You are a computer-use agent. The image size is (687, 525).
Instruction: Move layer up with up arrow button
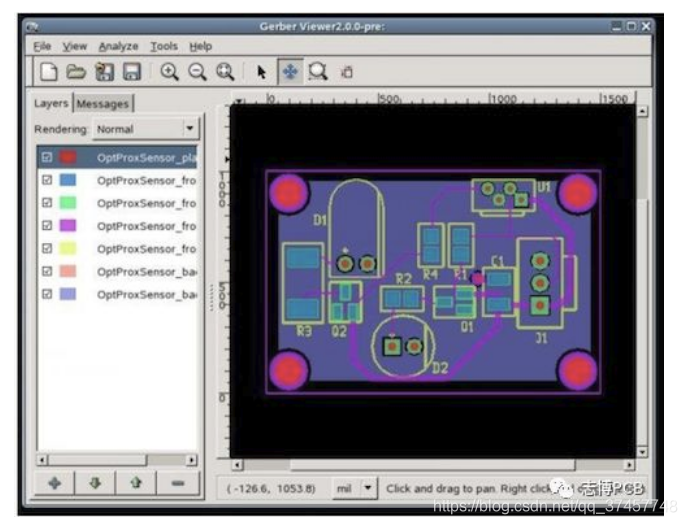pyautogui.click(x=136, y=483)
